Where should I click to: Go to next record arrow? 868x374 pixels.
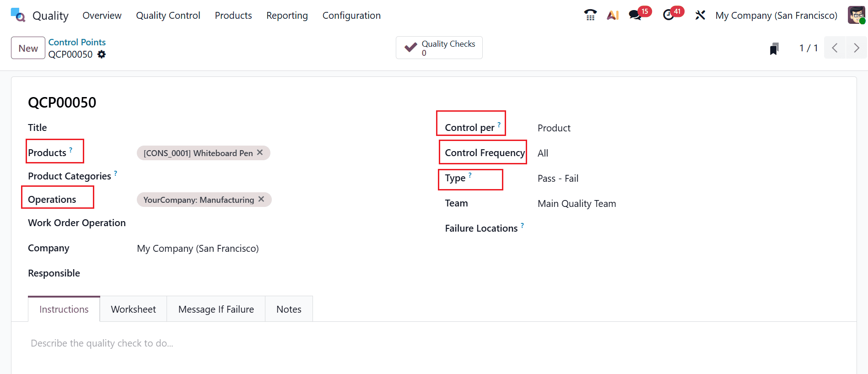pos(856,48)
